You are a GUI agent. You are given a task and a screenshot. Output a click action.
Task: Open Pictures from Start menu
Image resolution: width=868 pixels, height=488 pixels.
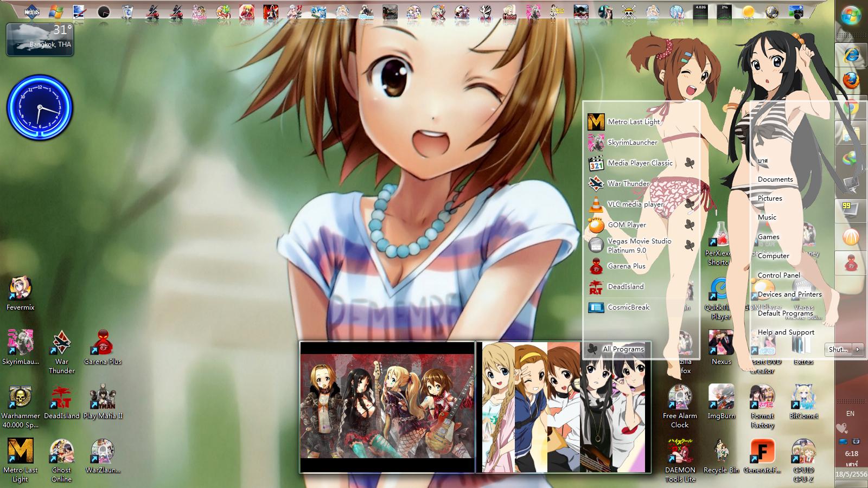(x=770, y=198)
